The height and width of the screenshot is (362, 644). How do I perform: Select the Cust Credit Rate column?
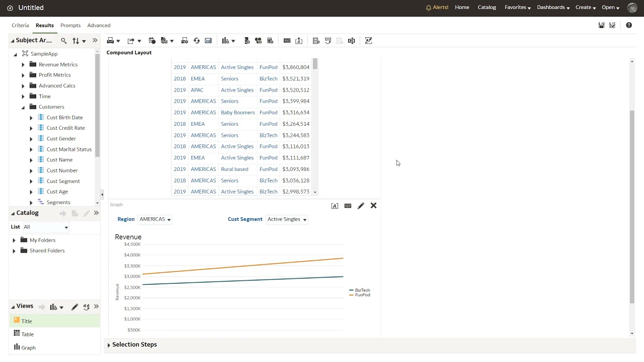pyautogui.click(x=65, y=128)
